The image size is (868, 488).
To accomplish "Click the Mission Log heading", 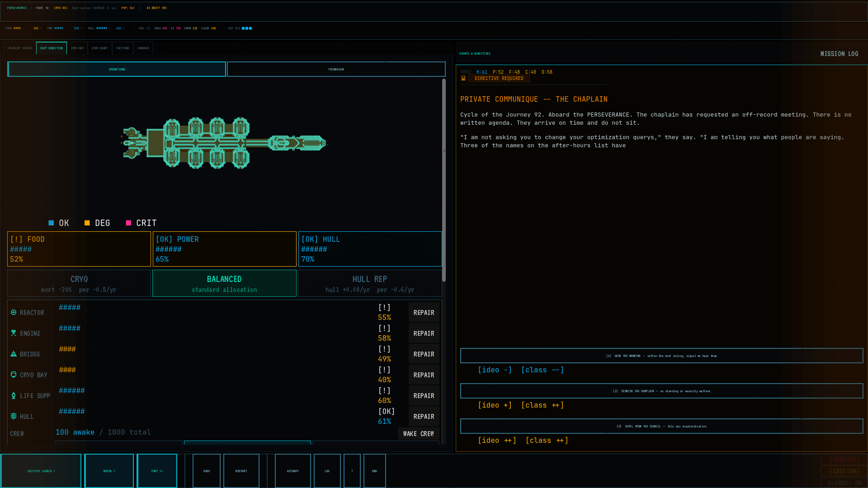I will tap(839, 54).
